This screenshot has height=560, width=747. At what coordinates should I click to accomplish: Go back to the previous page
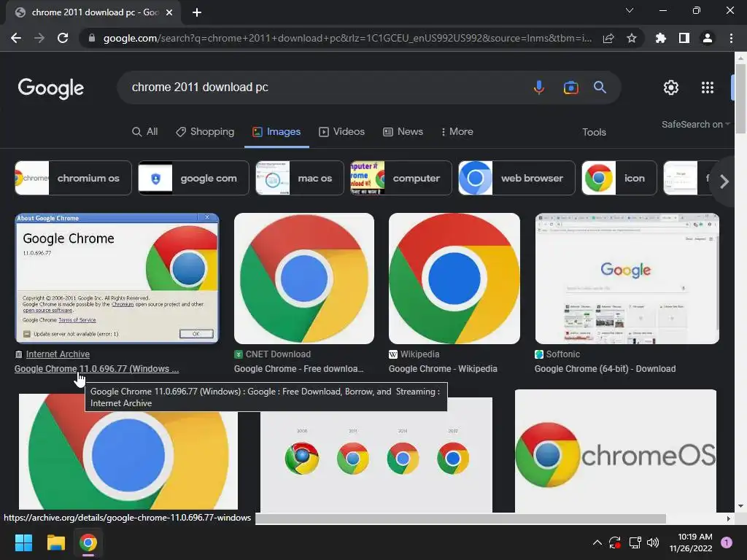[x=16, y=38]
